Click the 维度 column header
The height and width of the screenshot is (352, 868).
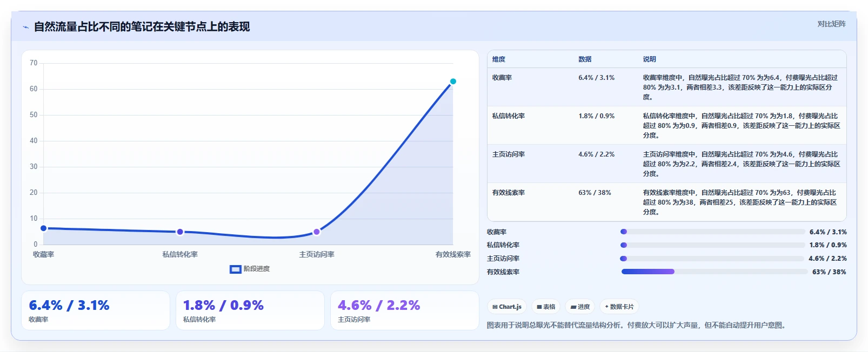[499, 59]
